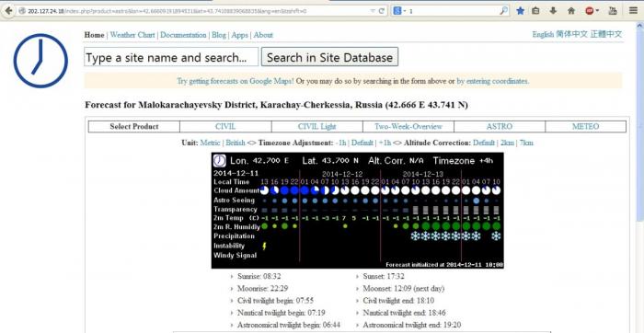Click the browser back arrow button
This screenshot has width=644, height=333.
[7, 11]
